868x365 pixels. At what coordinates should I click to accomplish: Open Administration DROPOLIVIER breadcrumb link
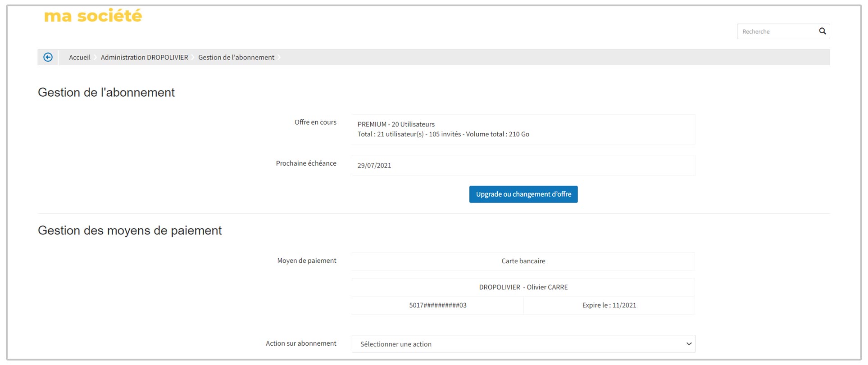[144, 57]
